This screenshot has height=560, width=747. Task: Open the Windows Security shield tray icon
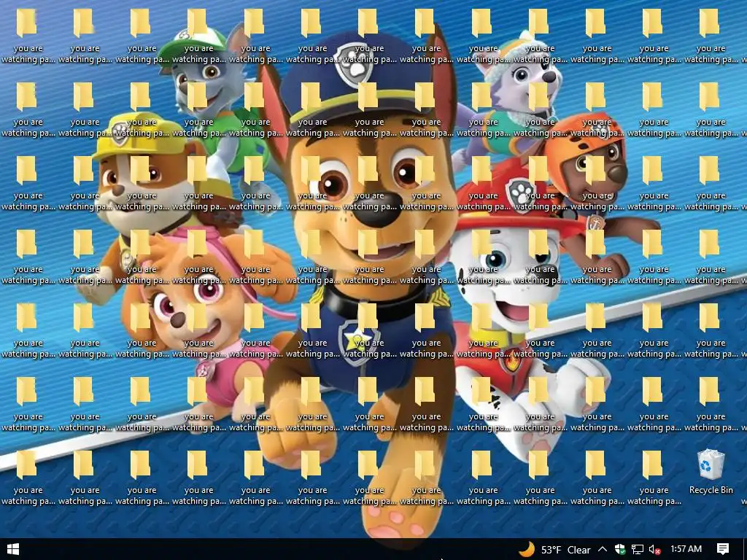[620, 550]
